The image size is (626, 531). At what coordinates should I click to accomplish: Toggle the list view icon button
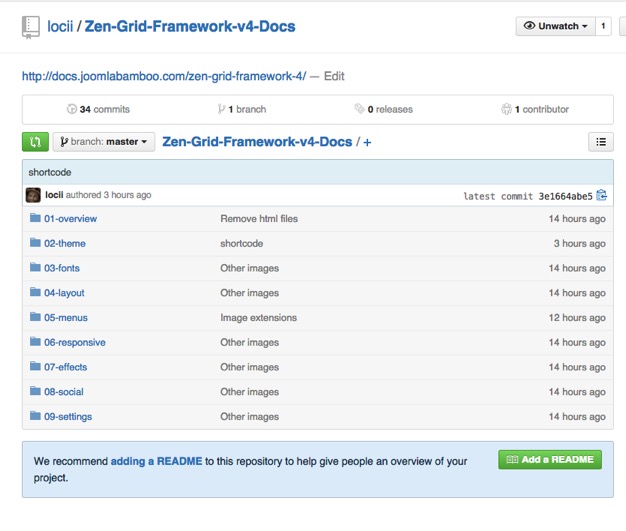click(601, 142)
